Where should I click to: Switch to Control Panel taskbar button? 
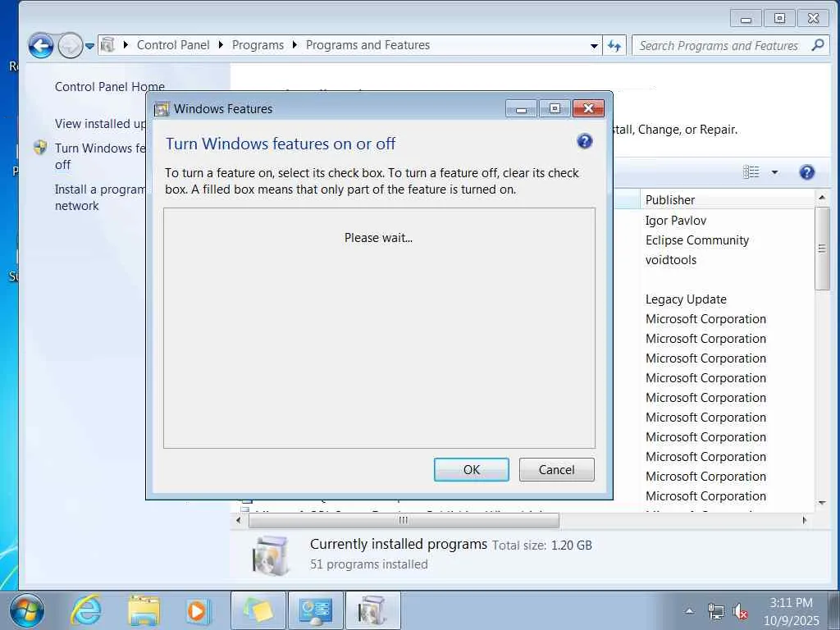[316, 610]
